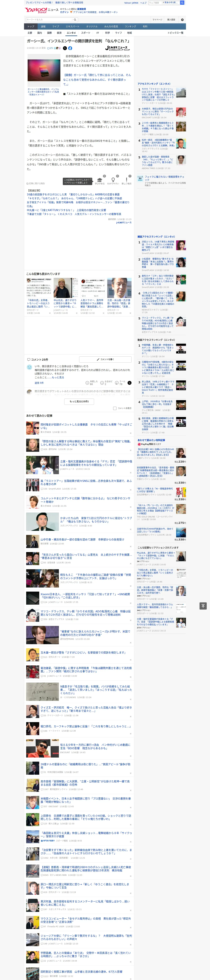This screenshot has height=980, width=210.
Task: React with 新しい視点 exclamation icon
Action: (x=127, y=180)
